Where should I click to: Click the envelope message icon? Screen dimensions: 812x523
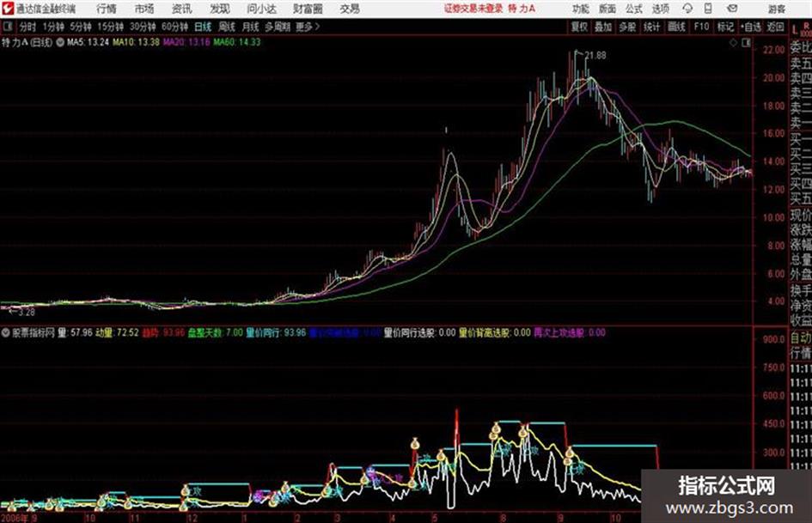pyautogui.click(x=732, y=9)
